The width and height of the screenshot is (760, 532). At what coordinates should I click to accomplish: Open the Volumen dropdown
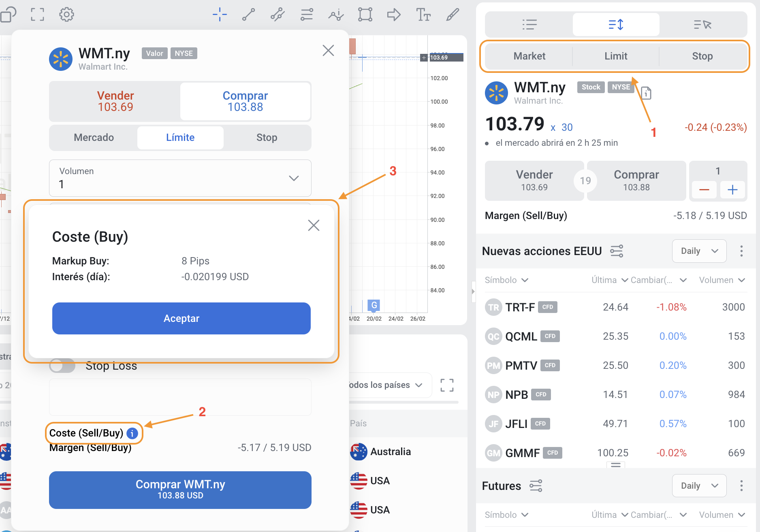tap(180, 178)
